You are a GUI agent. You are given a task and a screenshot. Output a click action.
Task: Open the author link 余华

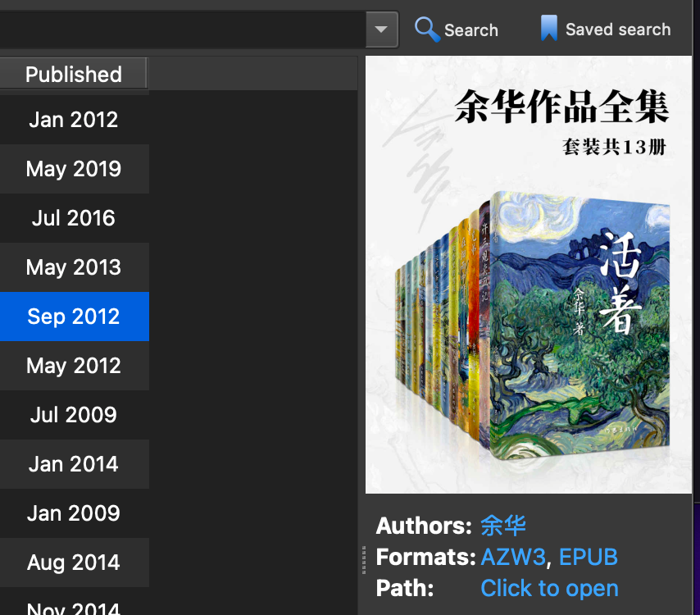click(x=503, y=526)
